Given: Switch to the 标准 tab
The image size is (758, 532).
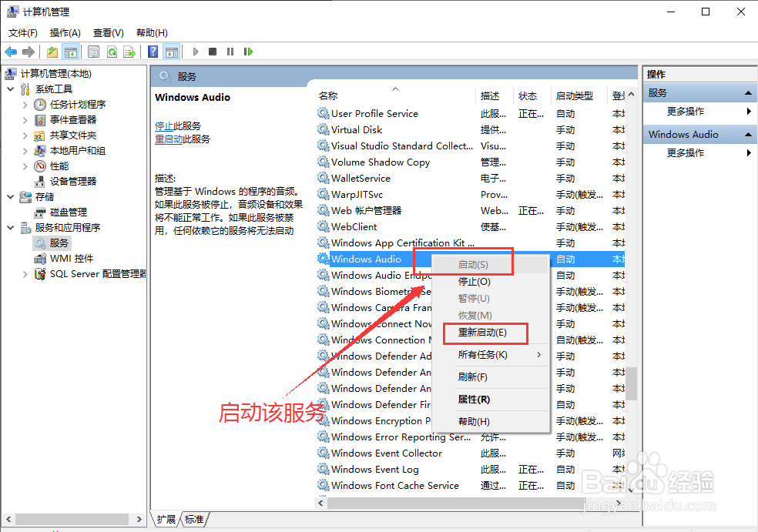Looking at the screenshot, I should click(194, 519).
